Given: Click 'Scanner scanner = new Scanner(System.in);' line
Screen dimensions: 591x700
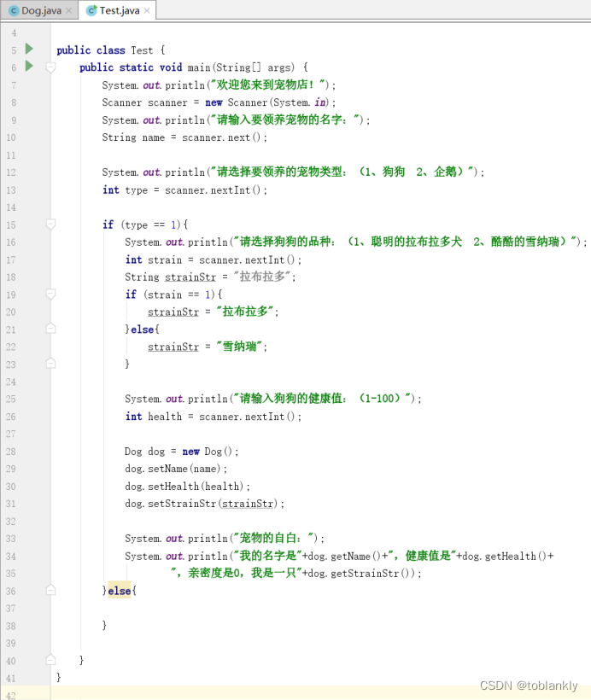Looking at the screenshot, I should click(x=219, y=102).
